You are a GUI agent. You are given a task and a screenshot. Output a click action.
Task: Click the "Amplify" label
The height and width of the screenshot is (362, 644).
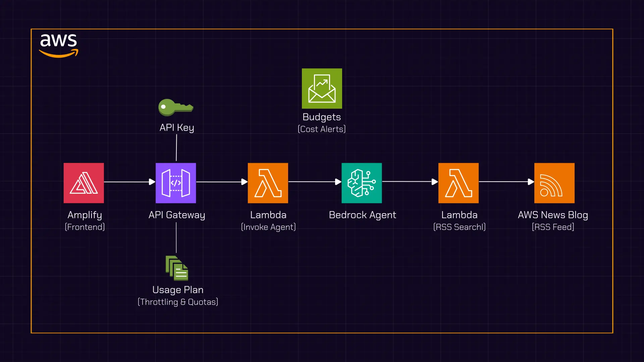point(85,215)
